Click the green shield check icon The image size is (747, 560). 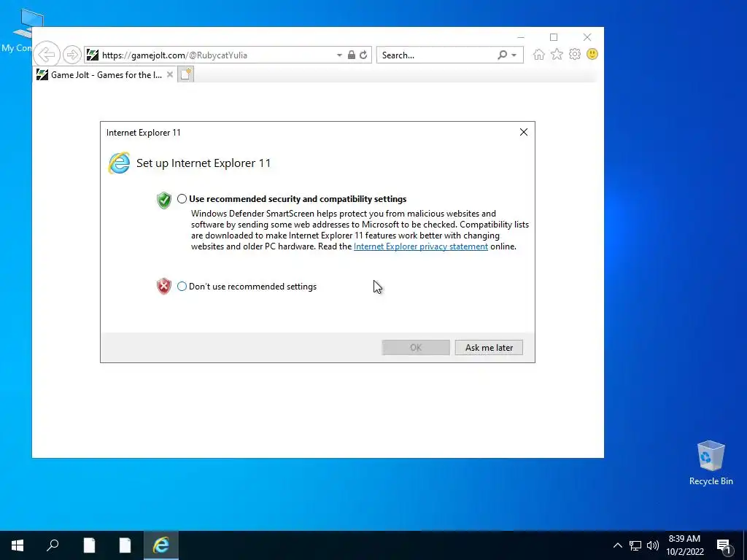(x=164, y=201)
